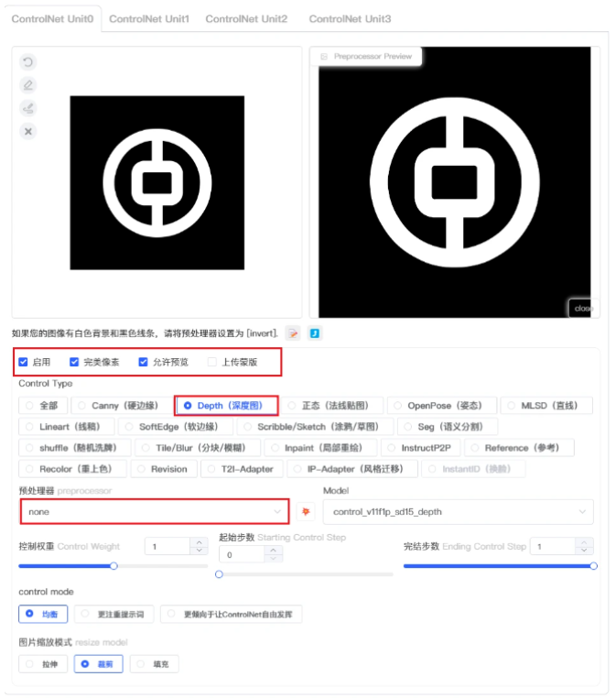
Task: Select 更注重提示词 control mode
Action: pyautogui.click(x=114, y=614)
